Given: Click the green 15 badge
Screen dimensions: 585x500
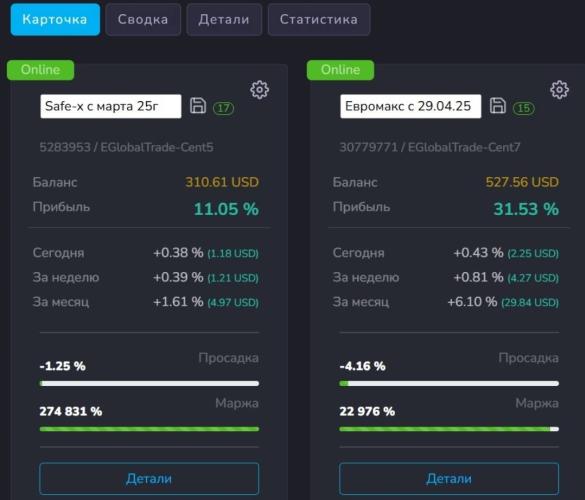Looking at the screenshot, I should point(523,108).
